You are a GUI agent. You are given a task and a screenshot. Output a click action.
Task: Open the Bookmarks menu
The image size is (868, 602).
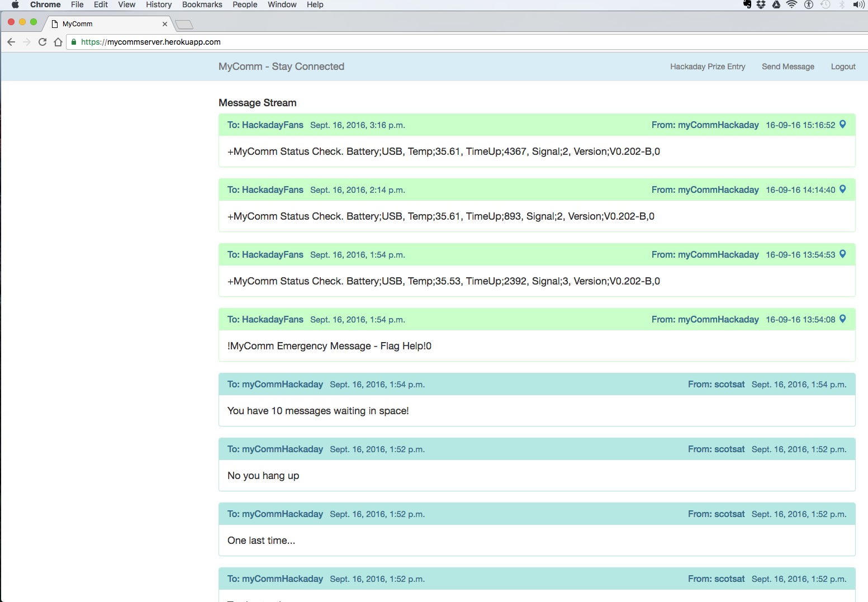coord(202,4)
